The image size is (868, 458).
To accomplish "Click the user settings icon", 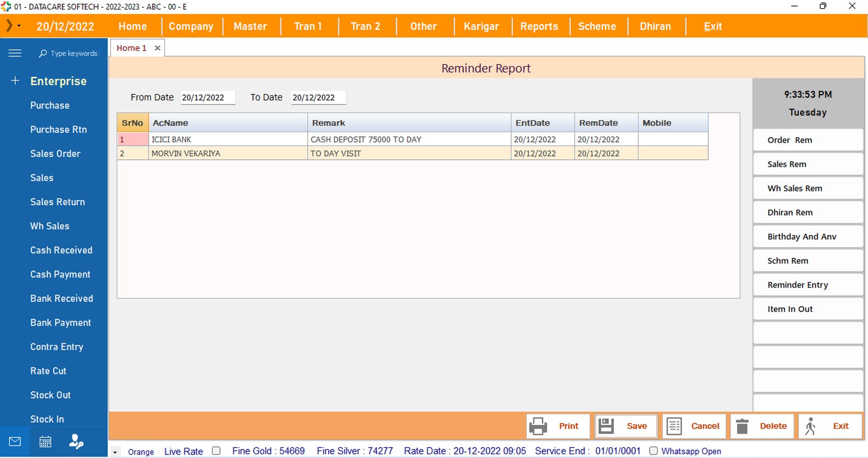I will tap(76, 442).
